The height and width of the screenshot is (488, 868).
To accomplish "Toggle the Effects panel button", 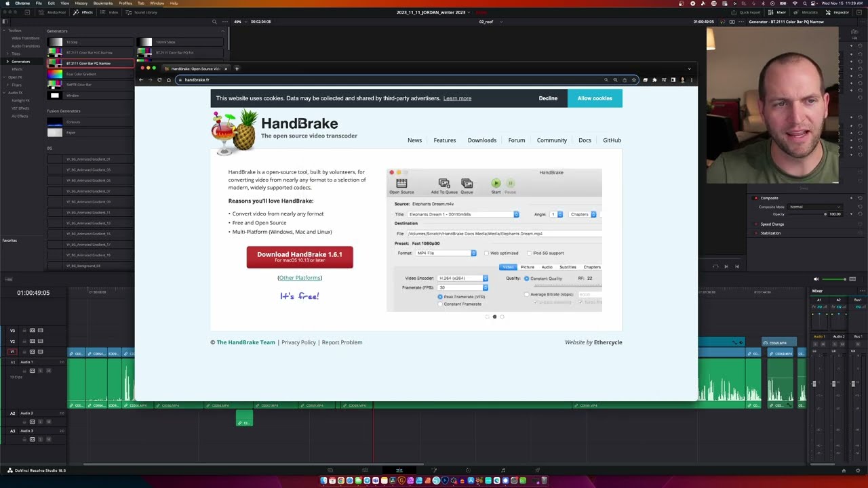I will coord(83,12).
